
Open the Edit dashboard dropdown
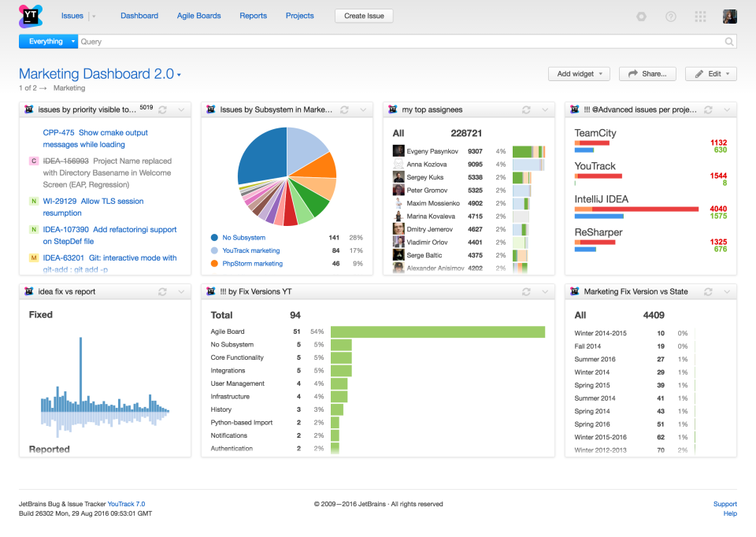tap(710, 74)
